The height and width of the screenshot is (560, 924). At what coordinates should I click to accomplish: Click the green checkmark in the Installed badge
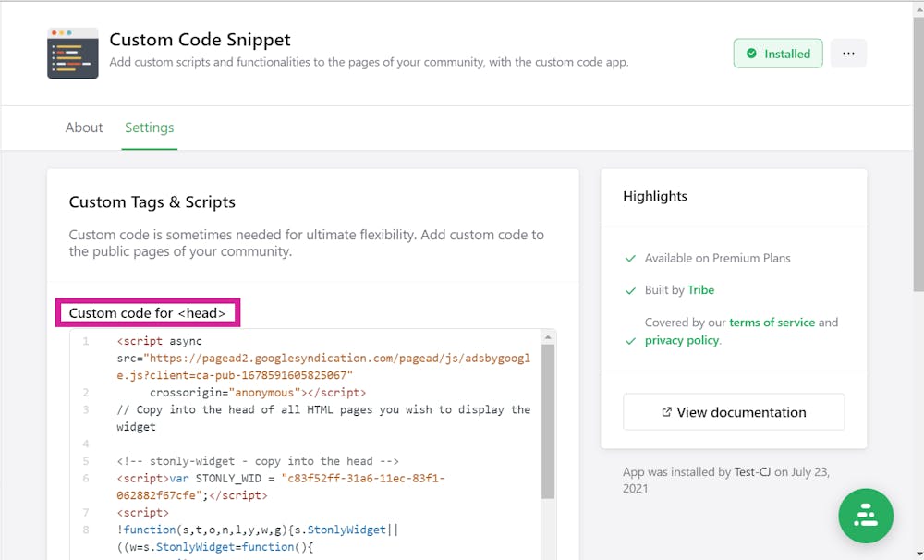[751, 54]
